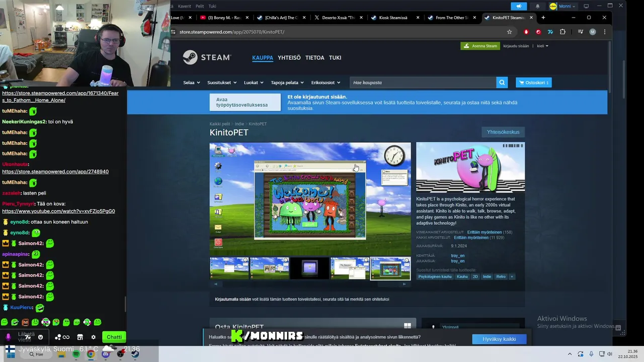Viewport: 644px width, 362px height.
Task: Accept cookies with Hyväksy kaikki
Action: click(x=499, y=339)
